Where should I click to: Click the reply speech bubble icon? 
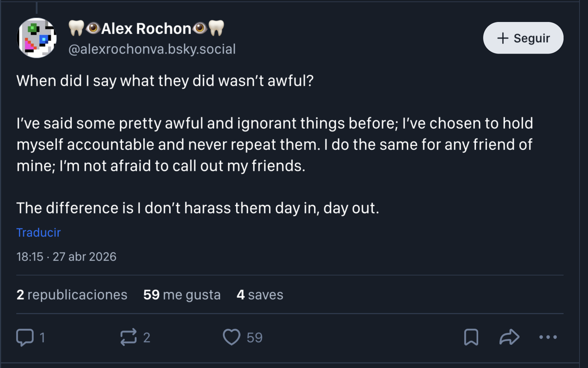coord(25,337)
